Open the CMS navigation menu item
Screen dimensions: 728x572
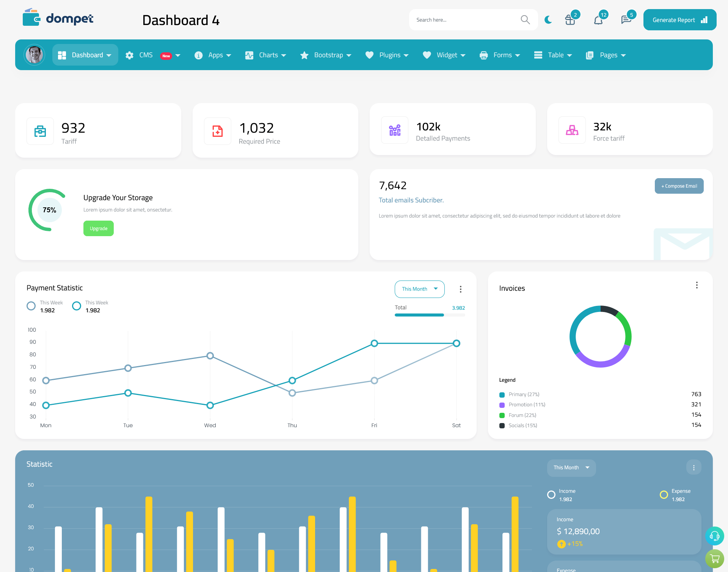[152, 55]
